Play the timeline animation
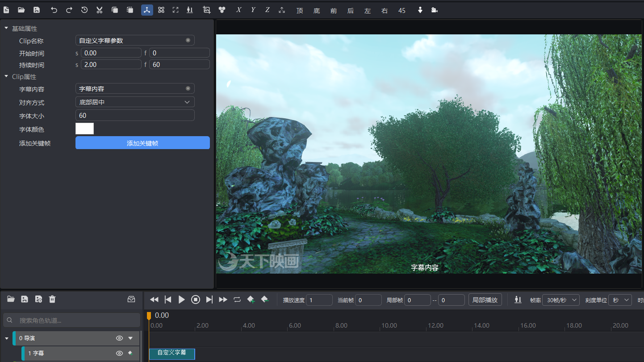644x362 pixels. tap(181, 300)
